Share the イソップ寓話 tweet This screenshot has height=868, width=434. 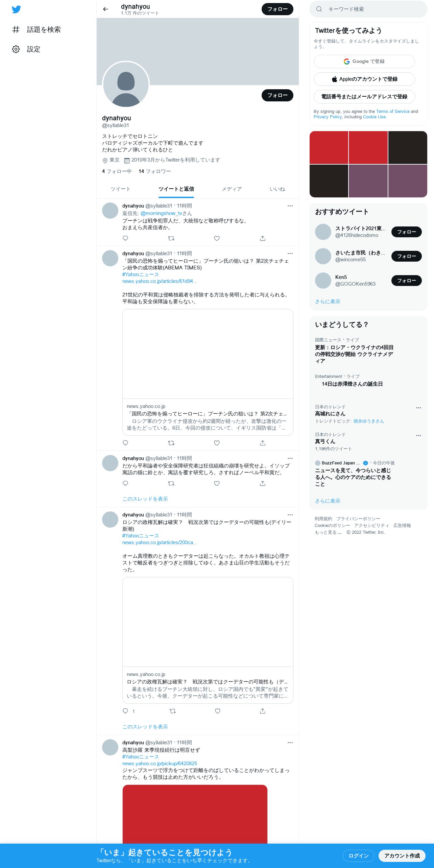coord(263,483)
